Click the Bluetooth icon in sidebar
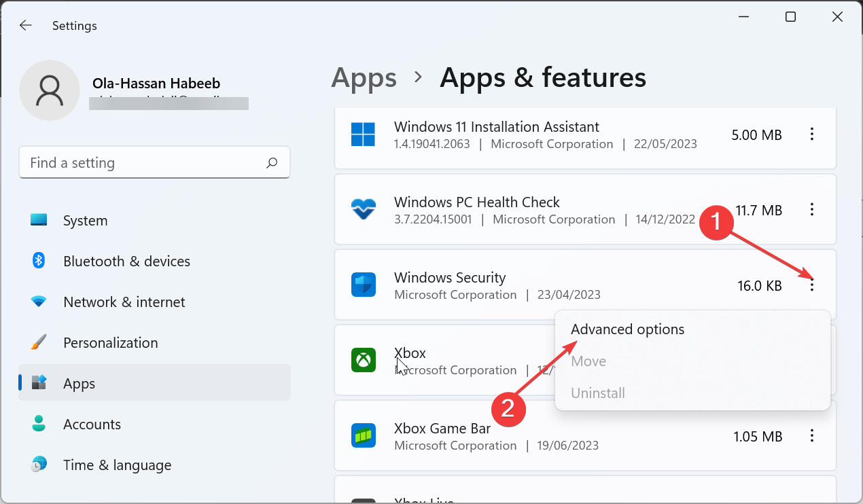Image resolution: width=863 pixels, height=504 pixels. pyautogui.click(x=39, y=261)
